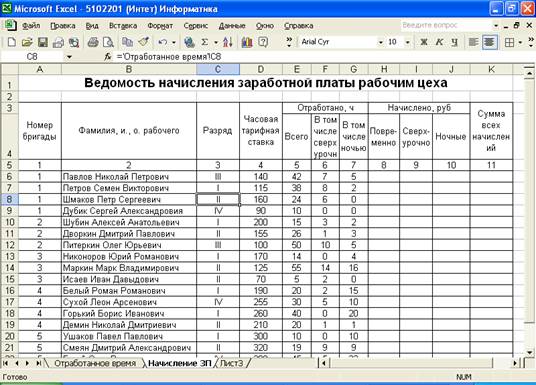Image resolution: width=536 pixels, height=385 pixels.
Task: Open file with the folder icon
Action: tap(27, 42)
